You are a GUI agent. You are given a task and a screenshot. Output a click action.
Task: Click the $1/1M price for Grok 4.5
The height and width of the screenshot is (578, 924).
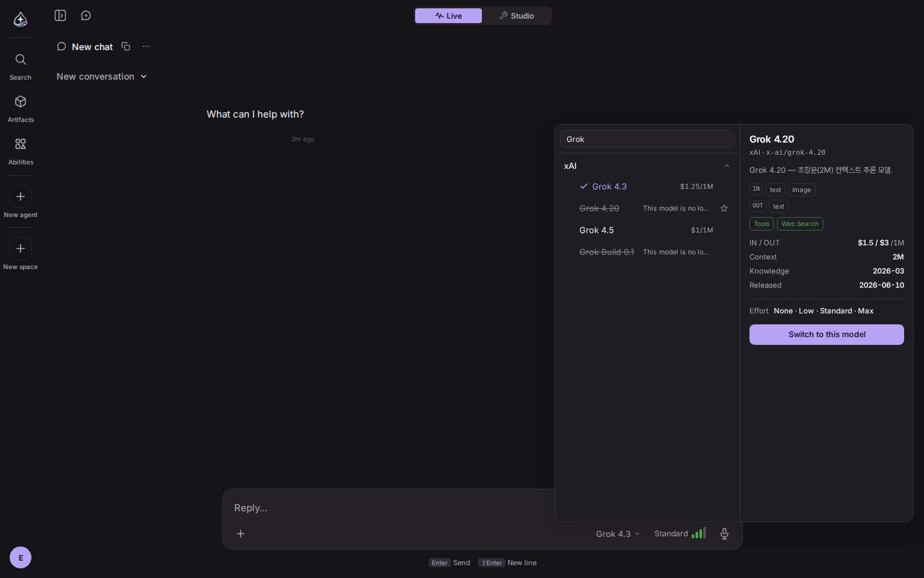pos(702,230)
